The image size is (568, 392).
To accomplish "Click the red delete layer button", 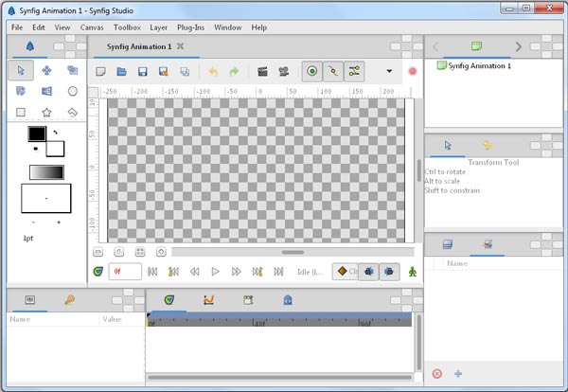I will [x=437, y=373].
